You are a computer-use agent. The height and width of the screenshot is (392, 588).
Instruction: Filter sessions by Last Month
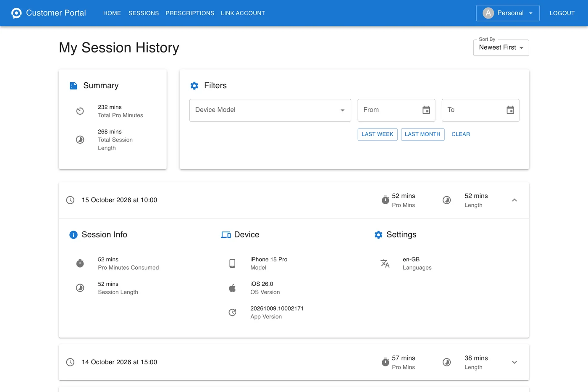(x=423, y=134)
